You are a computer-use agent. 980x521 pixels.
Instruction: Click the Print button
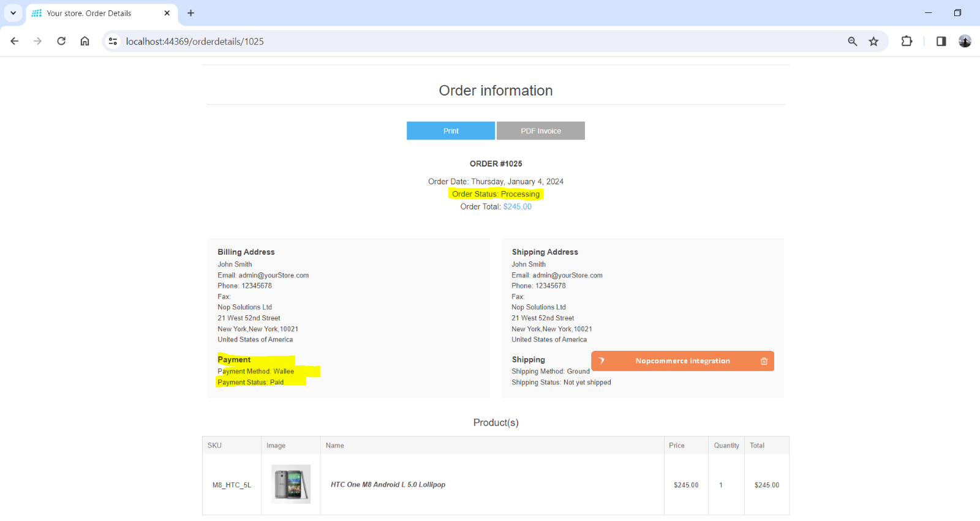tap(450, 131)
